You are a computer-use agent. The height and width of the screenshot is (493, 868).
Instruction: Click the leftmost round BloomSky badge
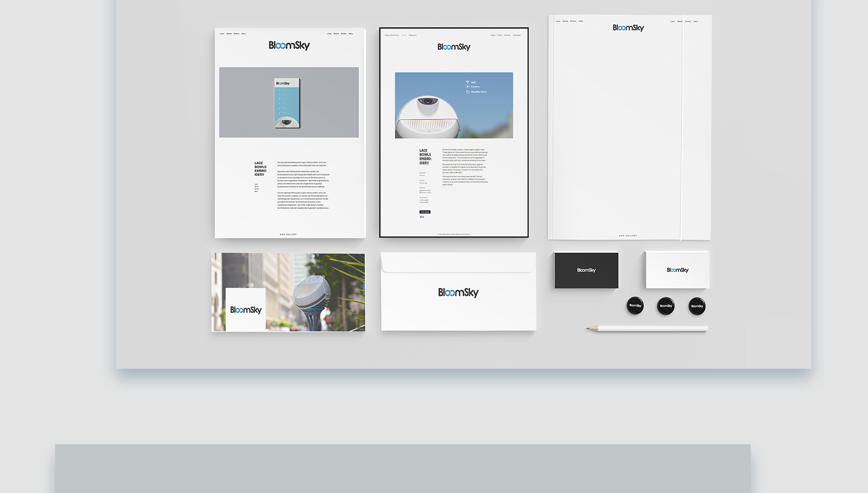635,305
